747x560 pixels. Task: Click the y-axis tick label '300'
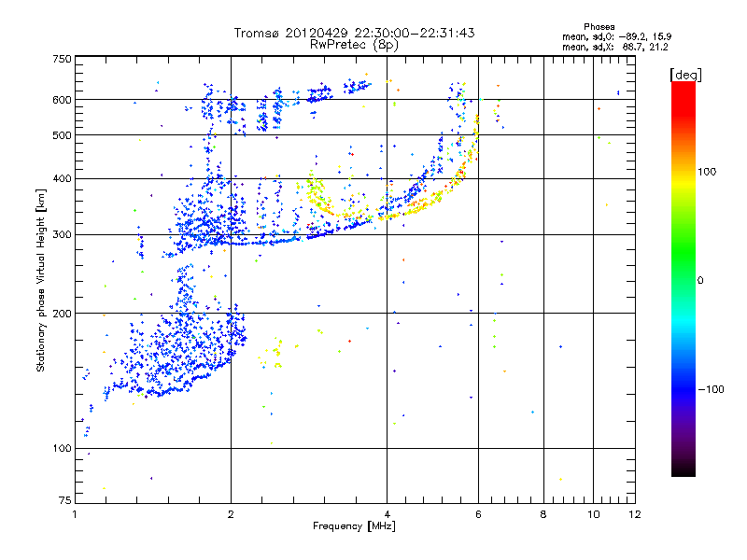[62, 235]
